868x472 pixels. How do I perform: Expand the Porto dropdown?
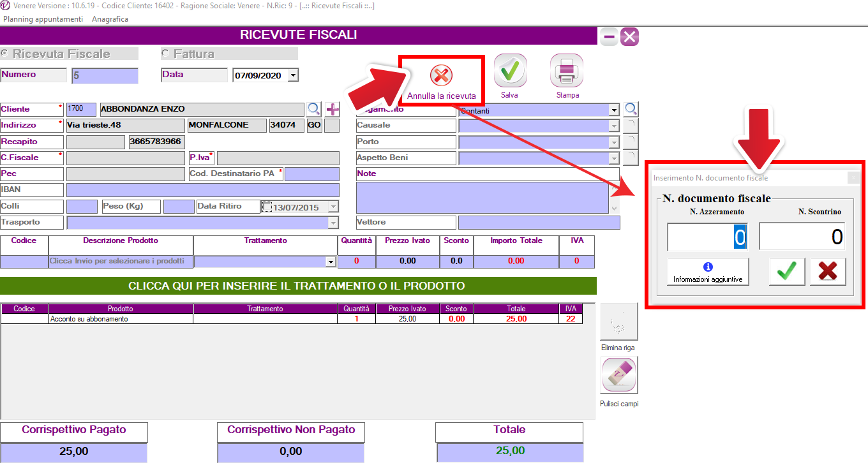point(614,142)
